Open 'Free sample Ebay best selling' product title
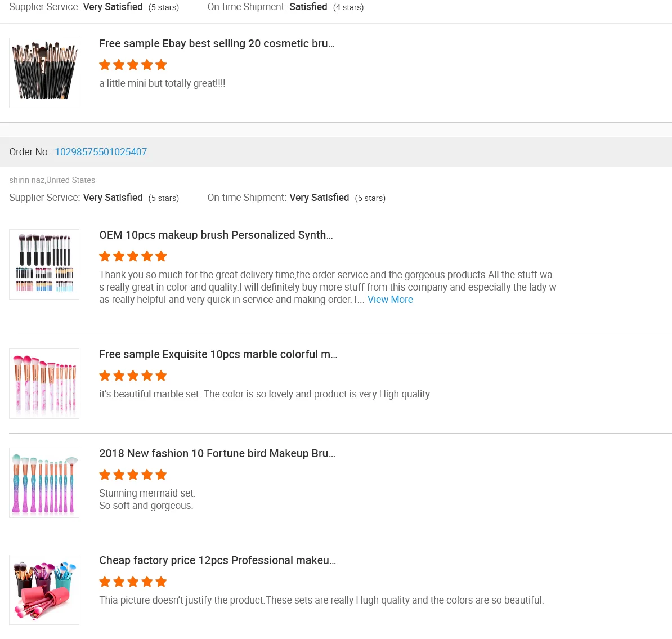672x639 pixels. 217,43
